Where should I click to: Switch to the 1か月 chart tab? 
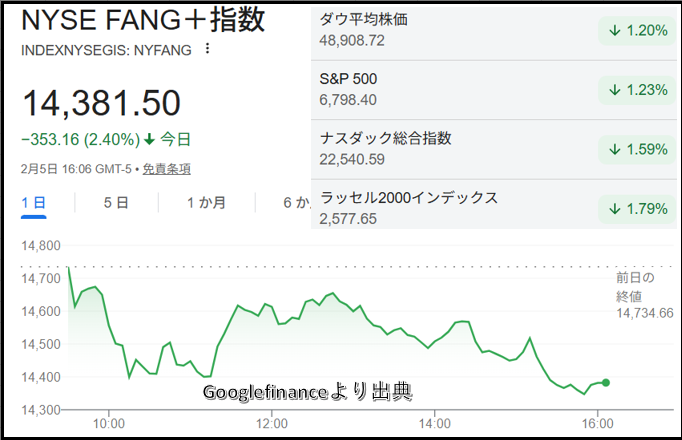(x=206, y=202)
